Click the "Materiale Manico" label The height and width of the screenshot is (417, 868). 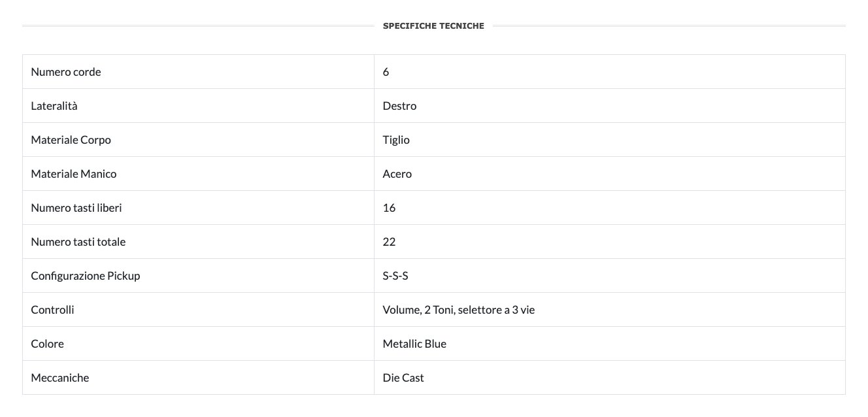(74, 174)
